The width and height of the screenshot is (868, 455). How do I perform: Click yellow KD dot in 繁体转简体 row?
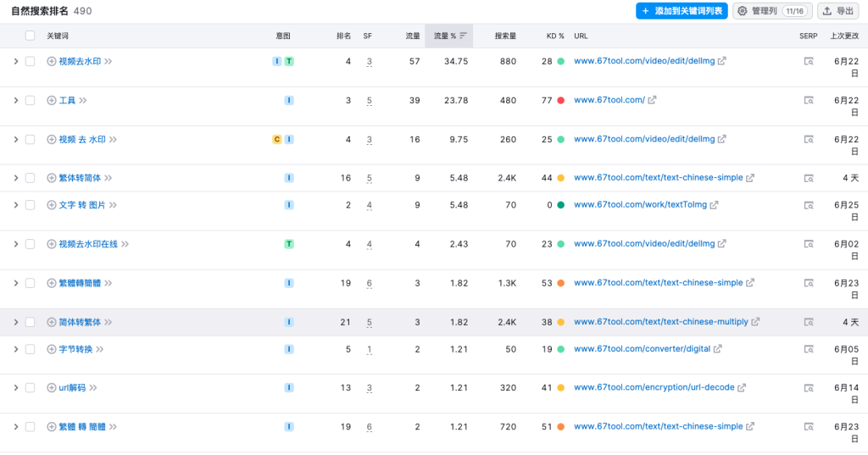561,178
